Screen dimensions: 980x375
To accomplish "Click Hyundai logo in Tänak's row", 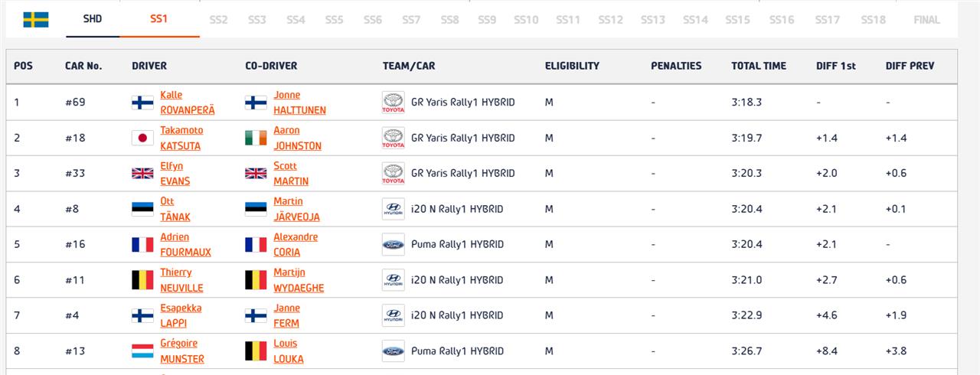I will pyautogui.click(x=393, y=209).
